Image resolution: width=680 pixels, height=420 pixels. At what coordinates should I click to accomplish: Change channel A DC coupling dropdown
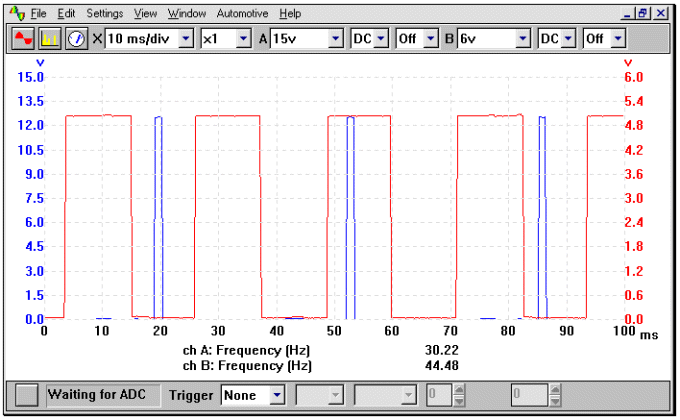380,39
